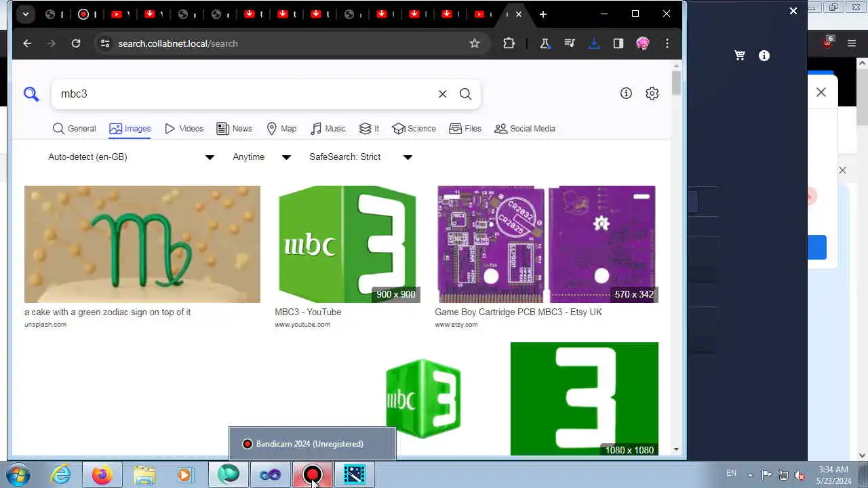The width and height of the screenshot is (868, 488).
Task: Switch to Videos results
Action: pos(184,129)
